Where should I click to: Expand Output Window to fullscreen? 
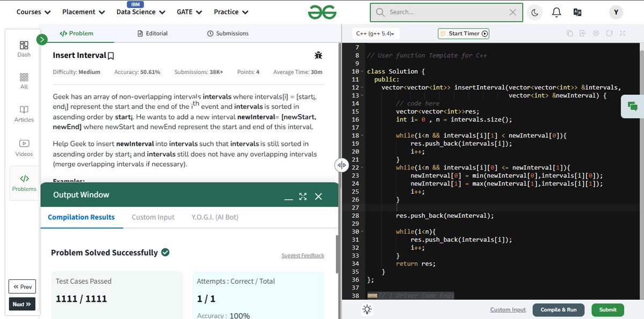(x=303, y=197)
